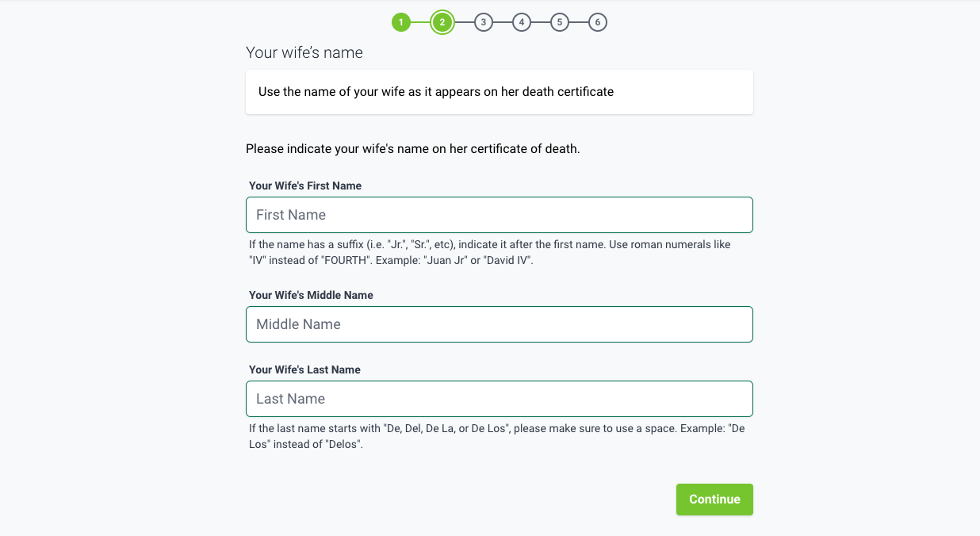Select the Last Name text field
980x536 pixels.
[499, 399]
